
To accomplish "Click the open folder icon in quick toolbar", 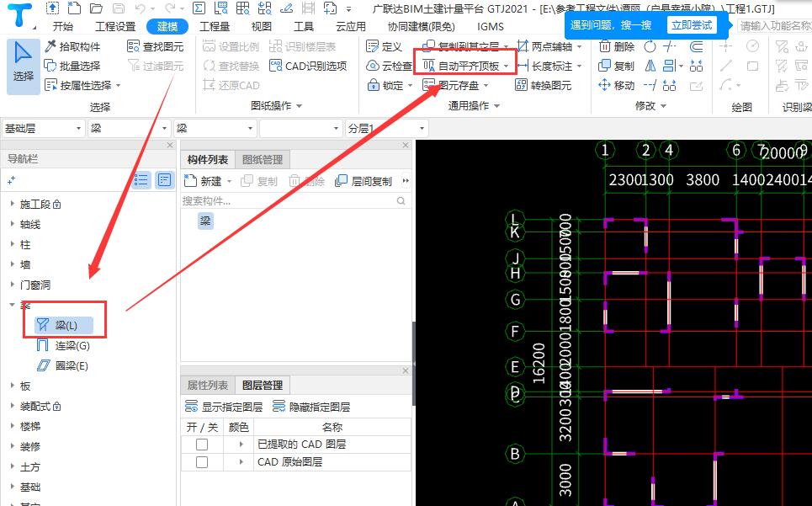I will pyautogui.click(x=96, y=8).
